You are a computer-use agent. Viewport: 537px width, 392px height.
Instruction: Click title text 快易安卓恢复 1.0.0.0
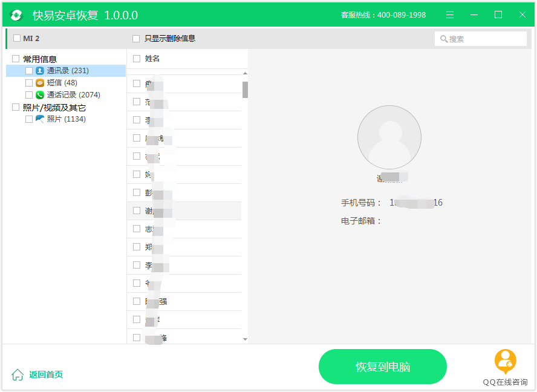pyautogui.click(x=85, y=15)
